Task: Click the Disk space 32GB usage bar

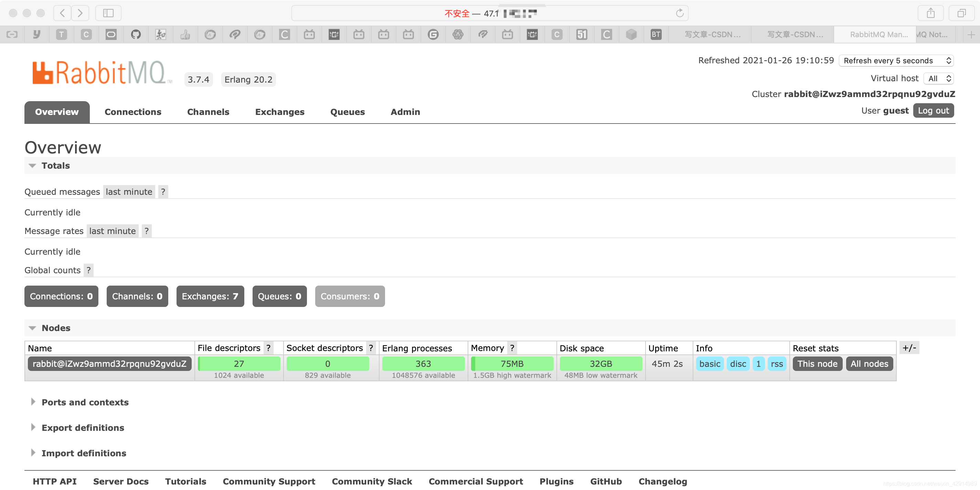Action: click(601, 364)
